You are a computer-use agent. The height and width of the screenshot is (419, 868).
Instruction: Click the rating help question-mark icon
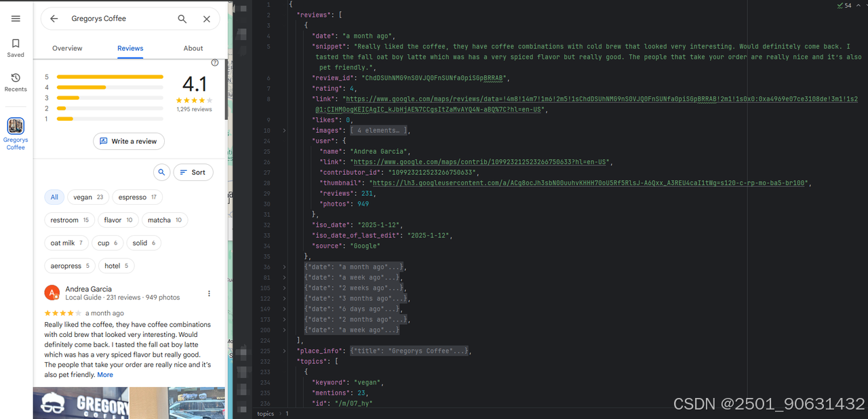215,63
